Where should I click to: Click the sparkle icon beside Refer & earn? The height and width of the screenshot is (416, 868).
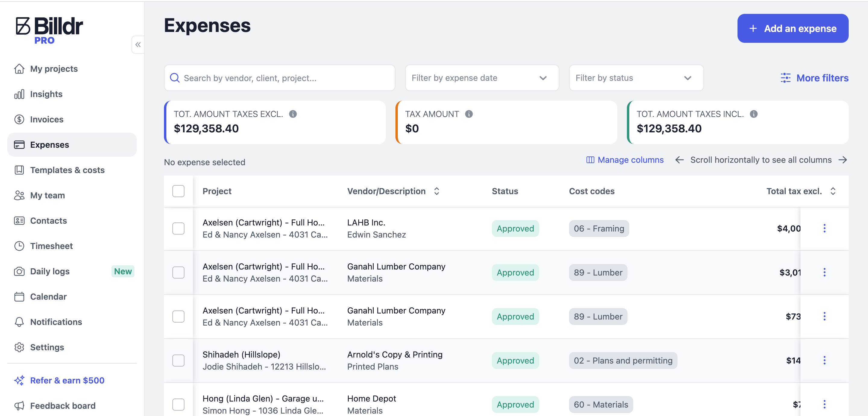point(19,380)
